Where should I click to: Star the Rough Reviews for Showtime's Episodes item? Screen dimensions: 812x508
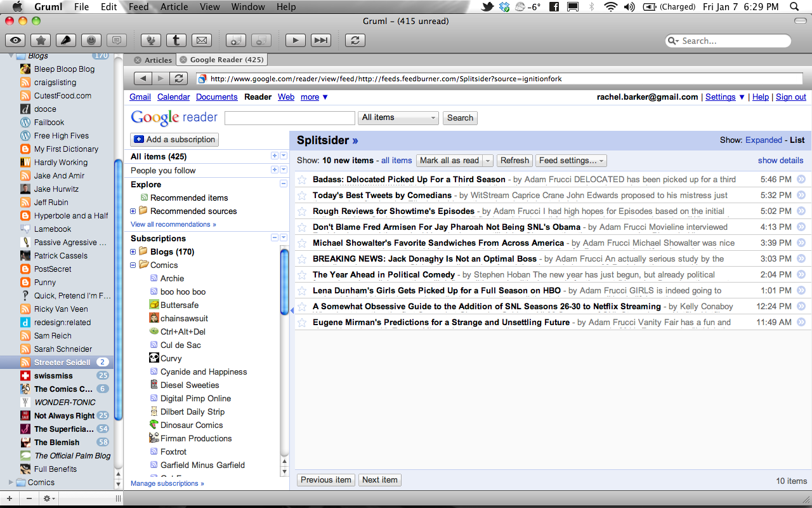303,211
